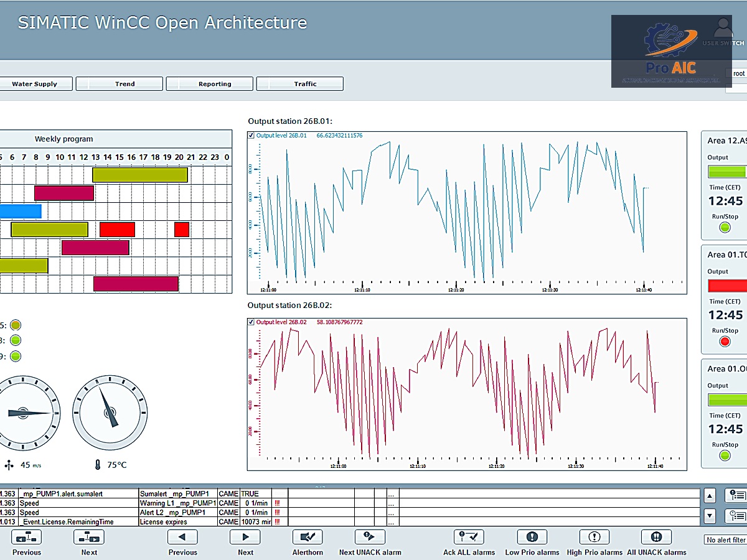Click the bottom green Run/Stop lamp in Area 01.O
Image resolution: width=747 pixels, height=560 pixels.
click(x=725, y=455)
